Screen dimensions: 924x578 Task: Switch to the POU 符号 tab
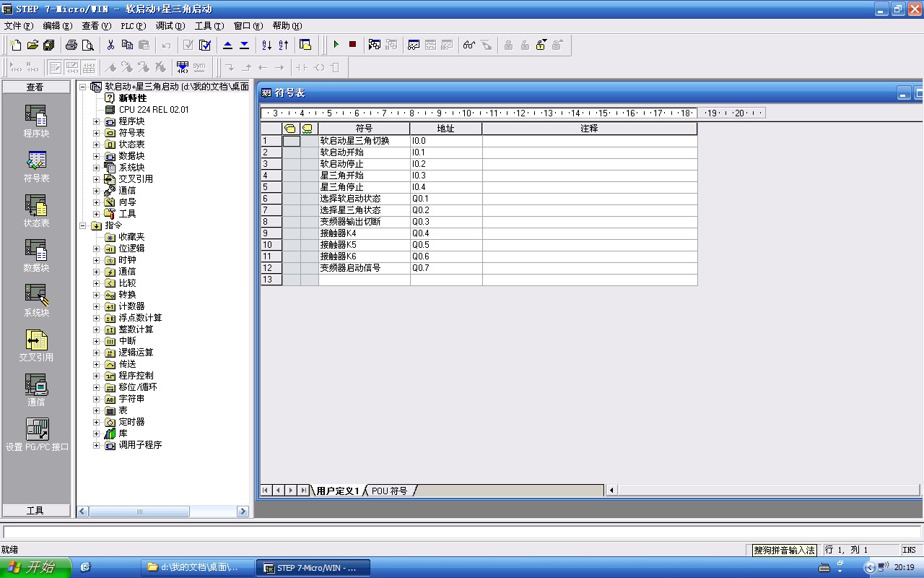(x=389, y=491)
